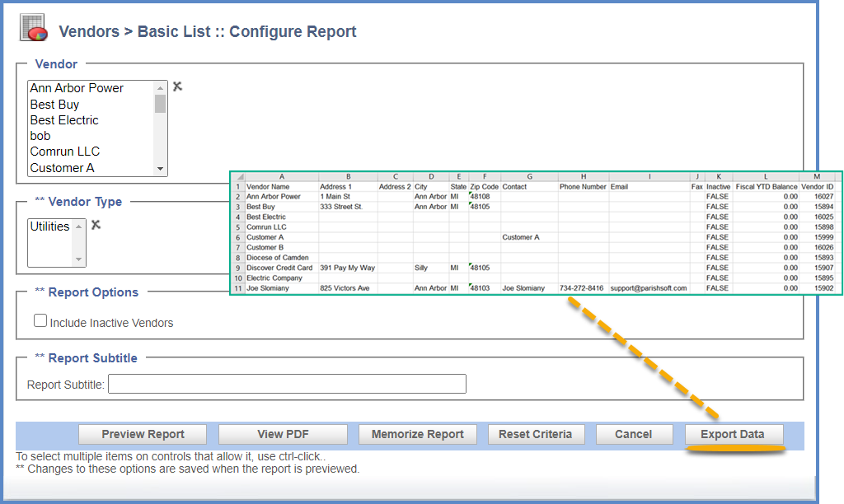Image resolution: width=844 pixels, height=504 pixels.
Task: Select Comrun LLC in Vendor list
Action: tap(91, 152)
